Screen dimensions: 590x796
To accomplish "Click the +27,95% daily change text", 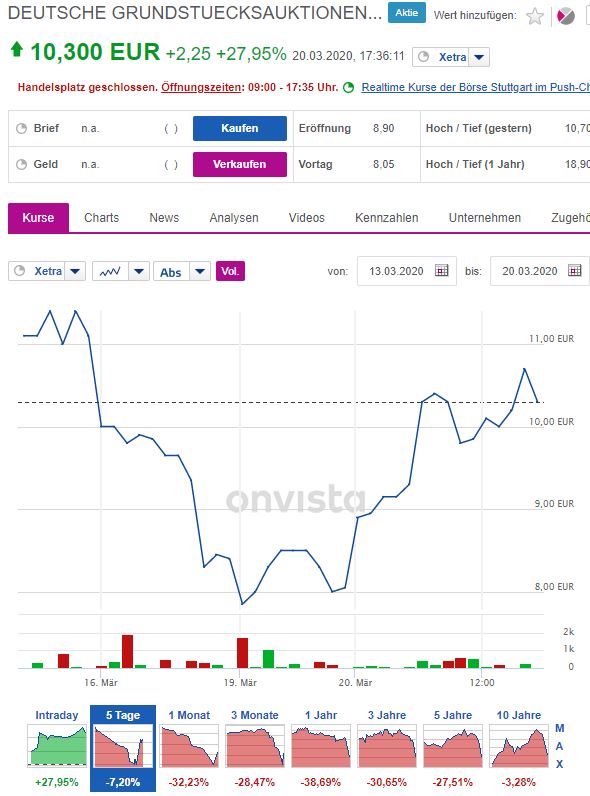I will [251, 54].
